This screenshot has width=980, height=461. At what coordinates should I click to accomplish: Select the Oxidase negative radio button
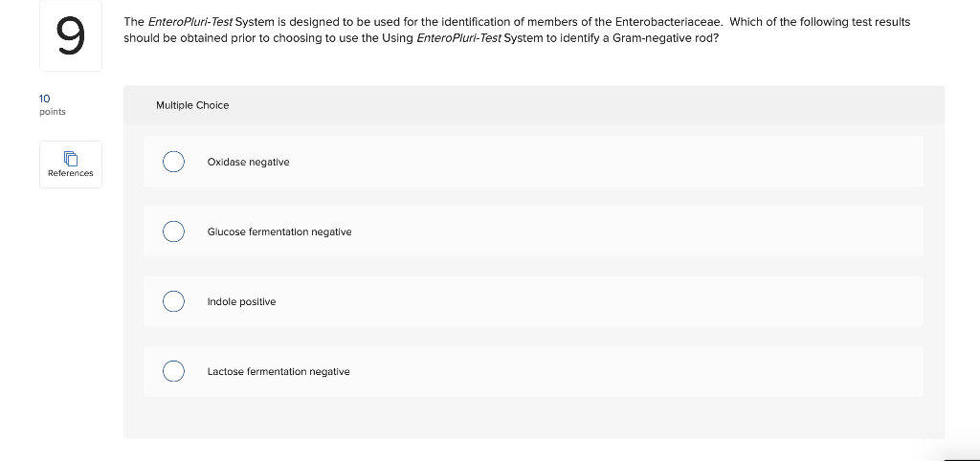(x=174, y=162)
